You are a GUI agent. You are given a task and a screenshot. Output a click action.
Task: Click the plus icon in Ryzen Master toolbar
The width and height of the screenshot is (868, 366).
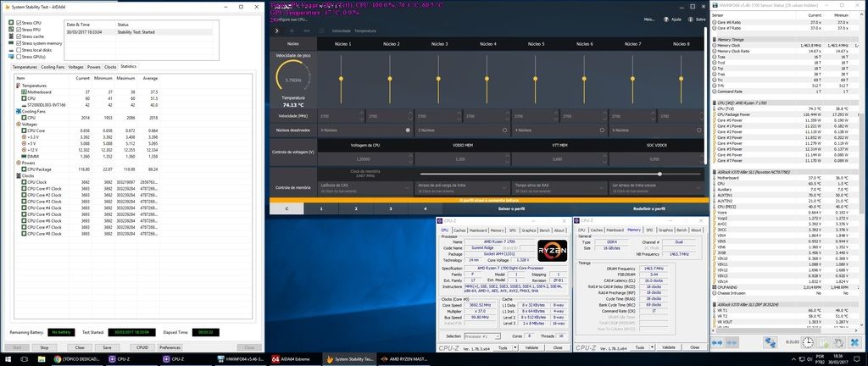(292, 31)
